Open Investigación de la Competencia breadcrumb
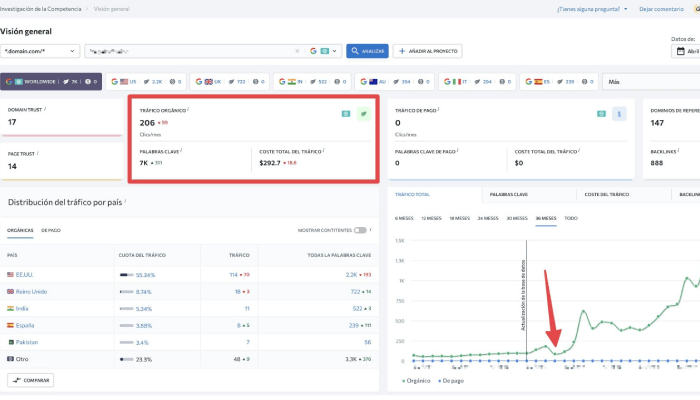This screenshot has width=700, height=400. pos(41,9)
